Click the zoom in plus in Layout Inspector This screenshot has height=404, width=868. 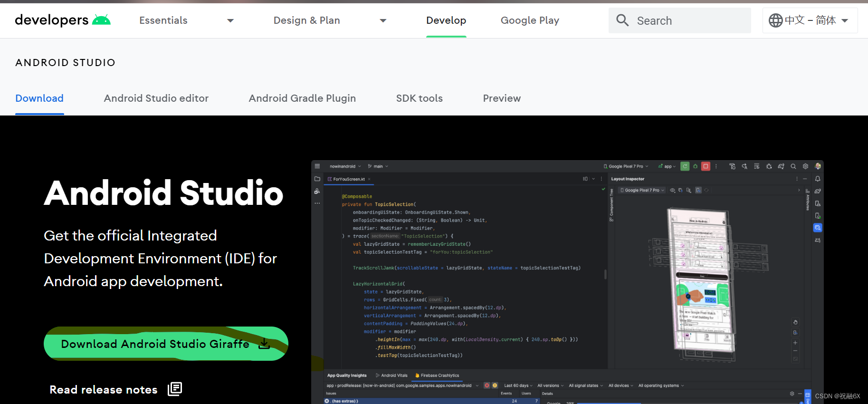point(795,343)
